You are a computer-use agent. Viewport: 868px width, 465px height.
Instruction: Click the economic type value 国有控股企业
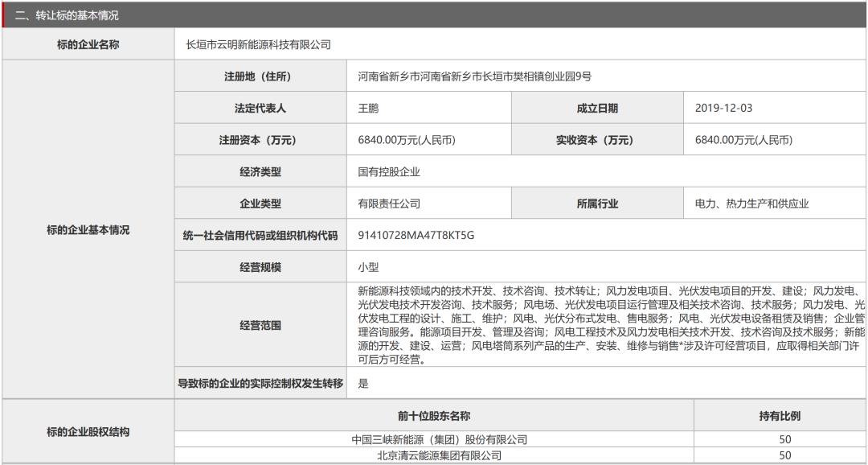click(389, 172)
